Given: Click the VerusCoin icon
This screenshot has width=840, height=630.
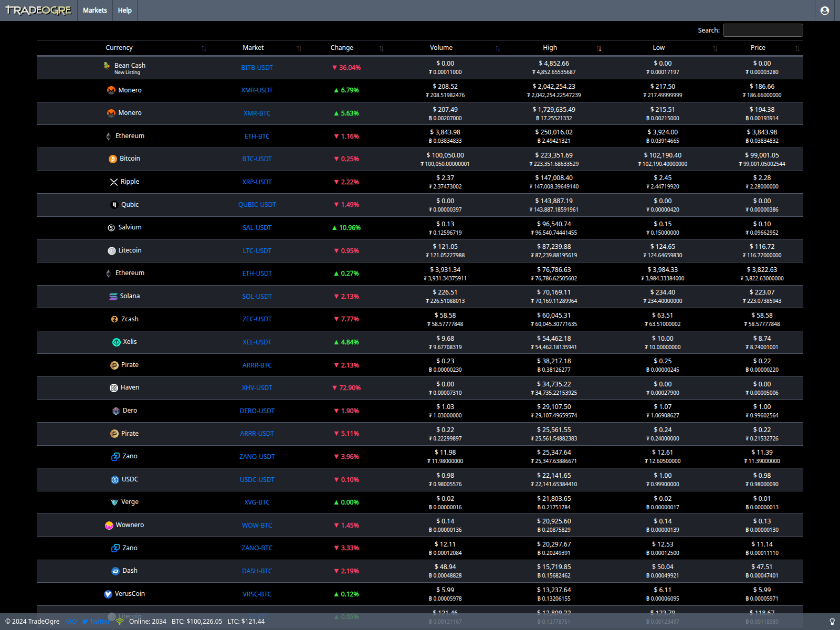Looking at the screenshot, I should click(108, 594).
